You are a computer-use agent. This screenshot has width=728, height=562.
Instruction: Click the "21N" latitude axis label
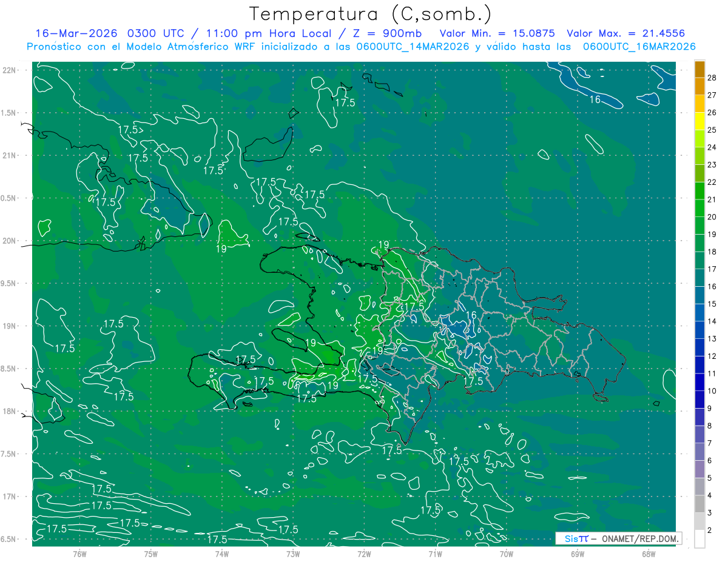[x=10, y=156]
